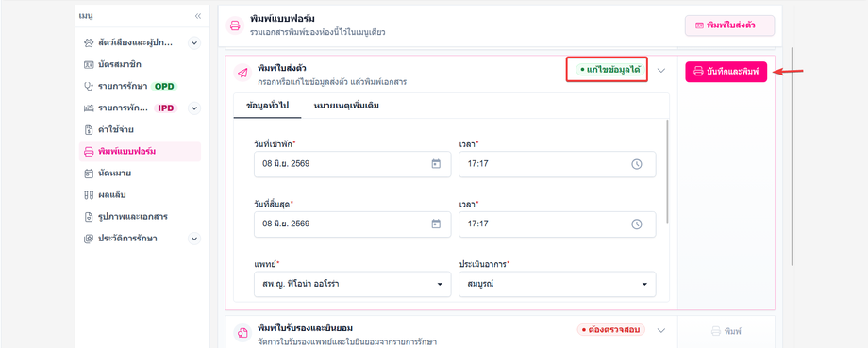Click the history icon beside ประวัติการรักษา
Screen dimensions: 868x348
pyautogui.click(x=89, y=239)
